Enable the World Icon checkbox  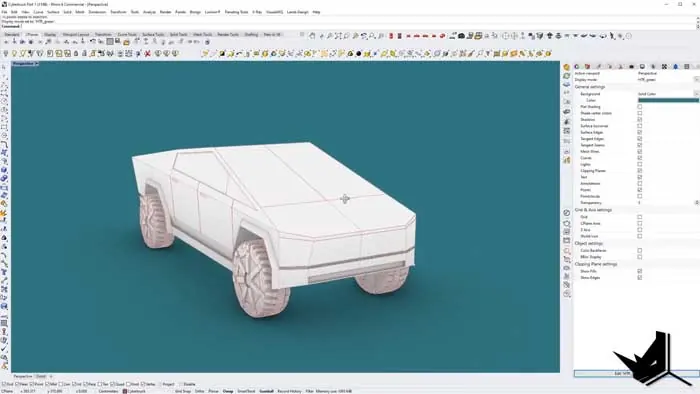tap(640, 236)
